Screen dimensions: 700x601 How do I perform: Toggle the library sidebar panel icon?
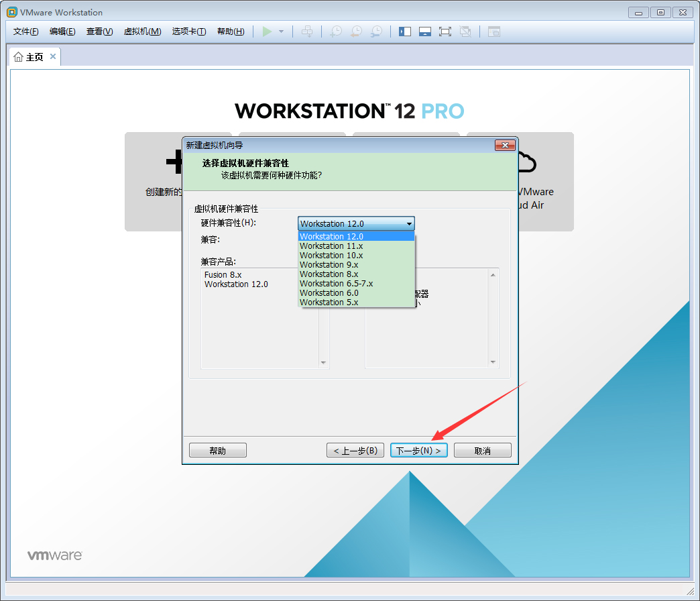point(406,31)
